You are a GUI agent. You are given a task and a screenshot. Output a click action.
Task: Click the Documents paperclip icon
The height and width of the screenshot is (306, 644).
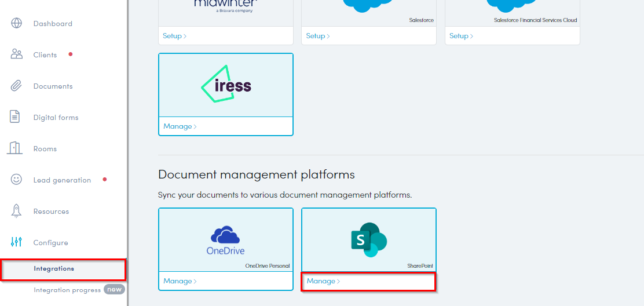coord(16,86)
